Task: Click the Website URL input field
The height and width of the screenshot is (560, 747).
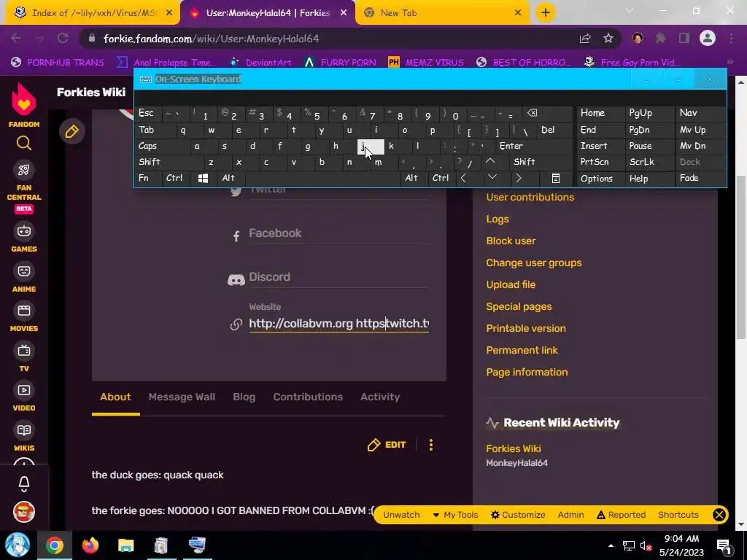Action: tap(338, 324)
